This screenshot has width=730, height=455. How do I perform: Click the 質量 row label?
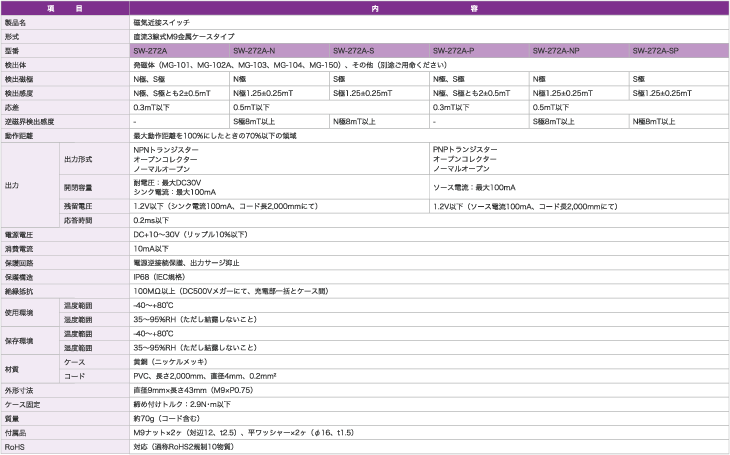[12, 419]
